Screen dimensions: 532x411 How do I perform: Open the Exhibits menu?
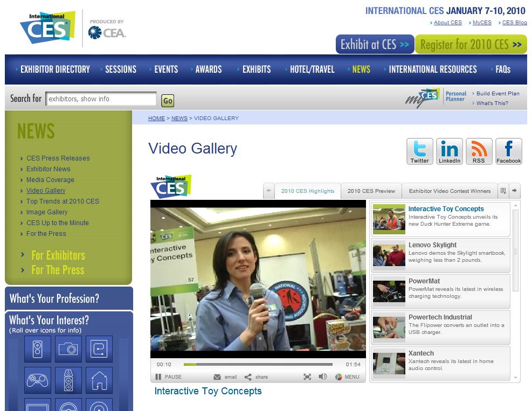pos(257,69)
